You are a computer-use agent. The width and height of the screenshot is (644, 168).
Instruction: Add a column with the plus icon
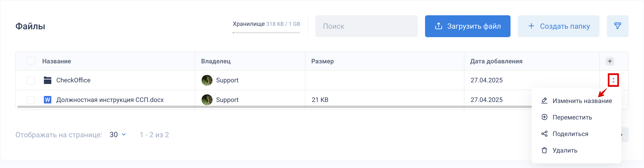610,61
